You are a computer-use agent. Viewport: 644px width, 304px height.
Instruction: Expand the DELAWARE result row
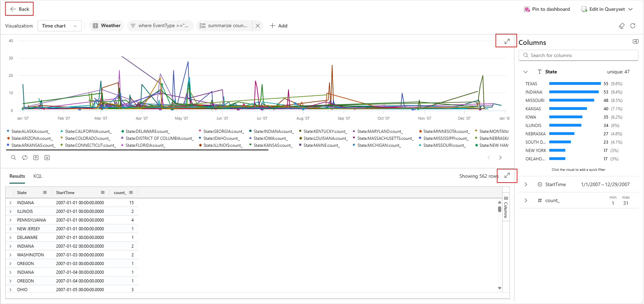coord(10,238)
